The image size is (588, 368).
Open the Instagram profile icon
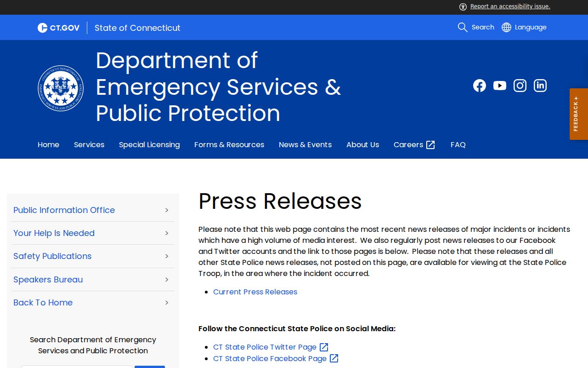tap(520, 86)
